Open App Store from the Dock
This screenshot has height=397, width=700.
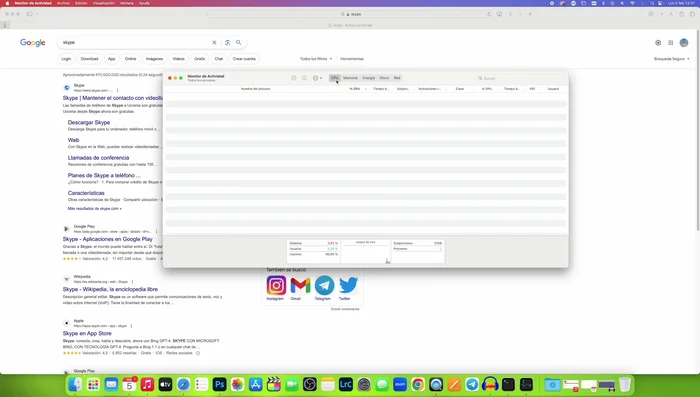[x=255, y=384]
